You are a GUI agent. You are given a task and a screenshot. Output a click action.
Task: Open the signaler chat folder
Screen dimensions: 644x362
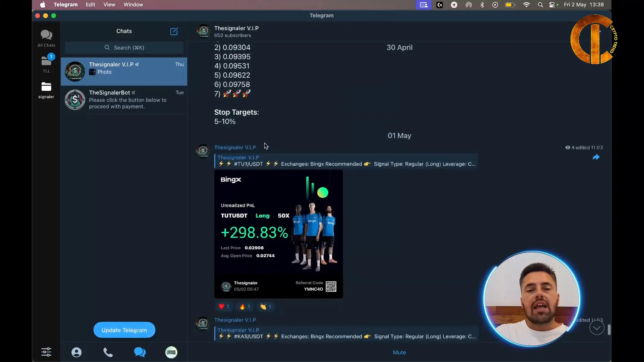pyautogui.click(x=46, y=90)
